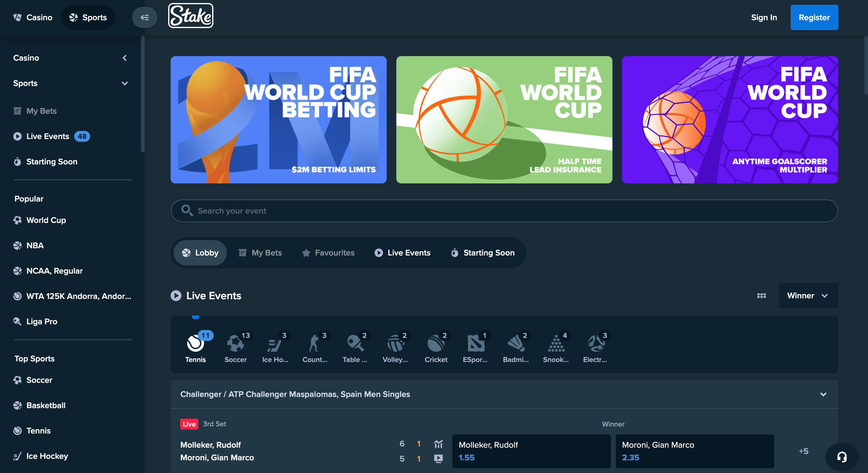Collapse the Sports sidebar section
The width and height of the screenshot is (868, 473).
[71, 83]
